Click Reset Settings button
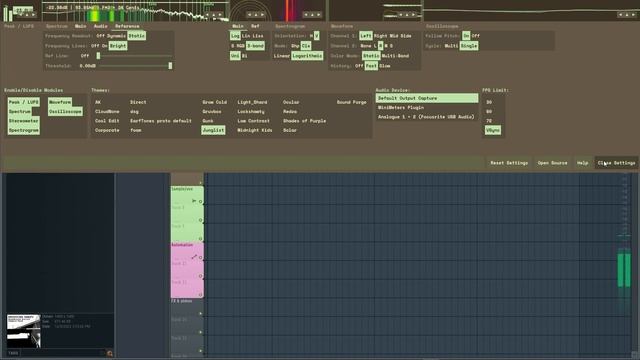This screenshot has width=640, height=360. click(509, 163)
